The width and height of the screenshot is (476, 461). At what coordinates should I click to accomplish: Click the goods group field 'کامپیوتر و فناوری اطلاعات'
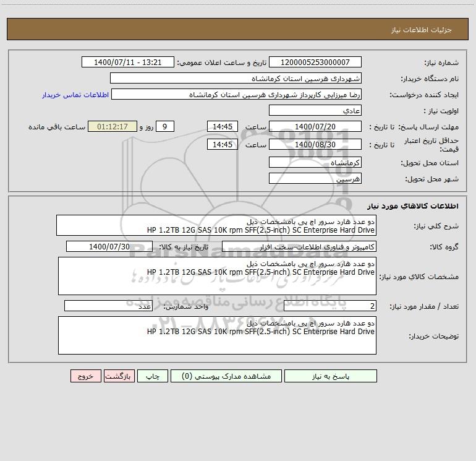click(299, 246)
